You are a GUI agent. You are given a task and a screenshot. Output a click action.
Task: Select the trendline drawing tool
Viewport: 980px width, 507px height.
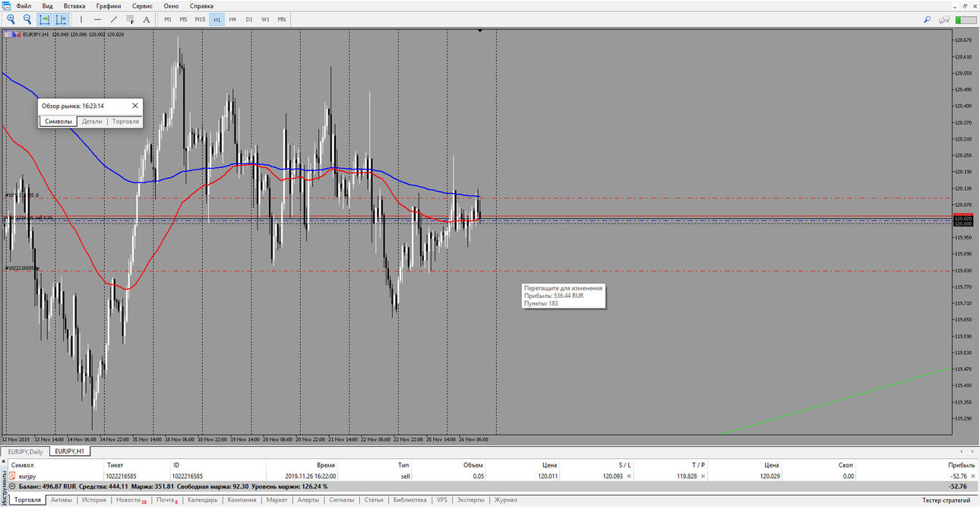coord(114,19)
